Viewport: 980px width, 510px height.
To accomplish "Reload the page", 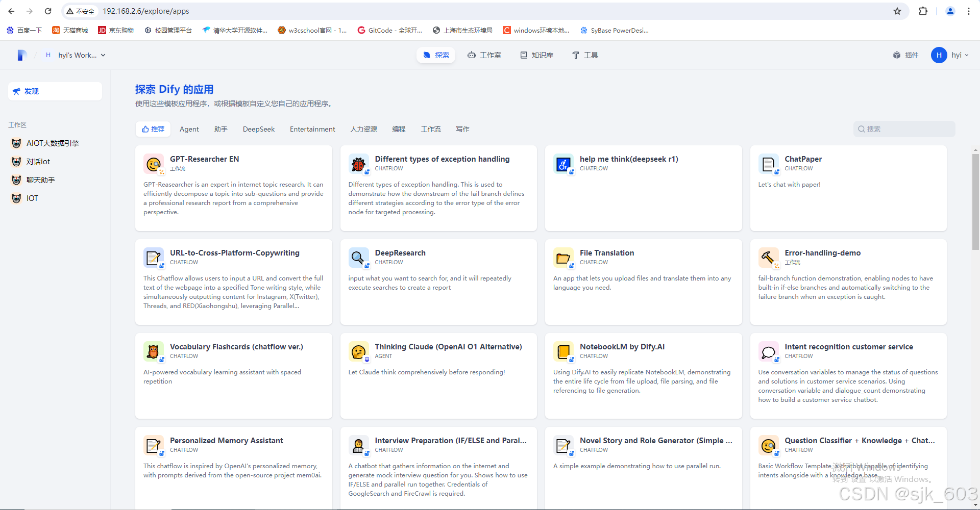I will (48, 11).
